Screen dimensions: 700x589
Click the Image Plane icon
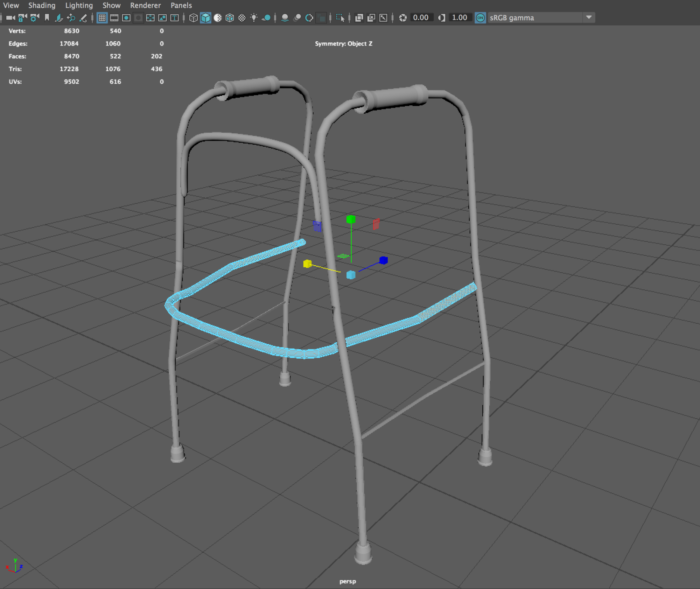point(59,17)
